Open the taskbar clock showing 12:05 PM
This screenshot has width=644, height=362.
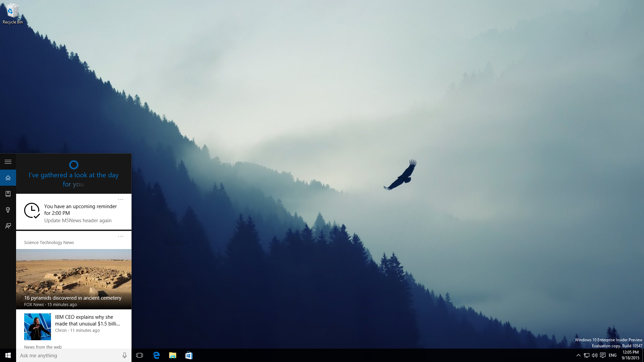click(x=631, y=355)
